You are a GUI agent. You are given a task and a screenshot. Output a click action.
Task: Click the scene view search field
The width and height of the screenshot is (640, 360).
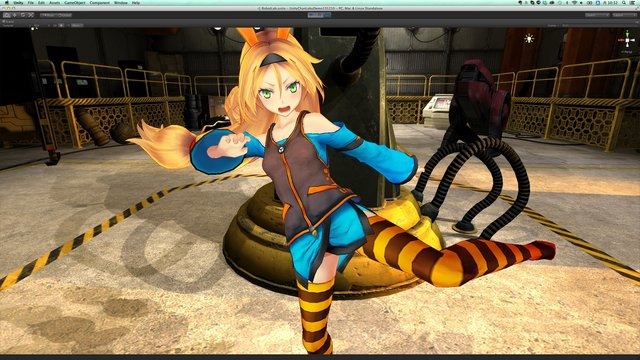599,25
